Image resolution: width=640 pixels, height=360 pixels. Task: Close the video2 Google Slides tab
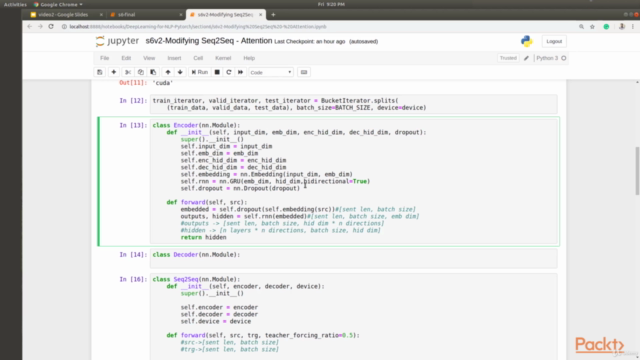[101, 15]
